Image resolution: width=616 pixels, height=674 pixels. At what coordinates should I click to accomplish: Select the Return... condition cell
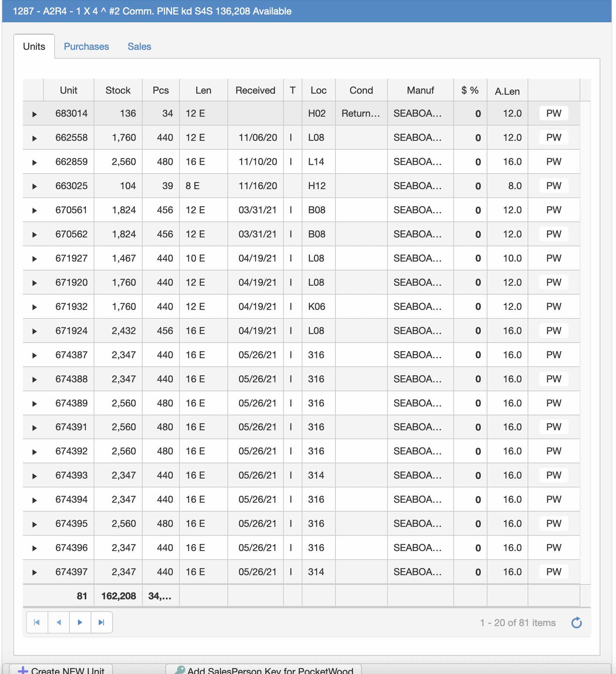362,113
